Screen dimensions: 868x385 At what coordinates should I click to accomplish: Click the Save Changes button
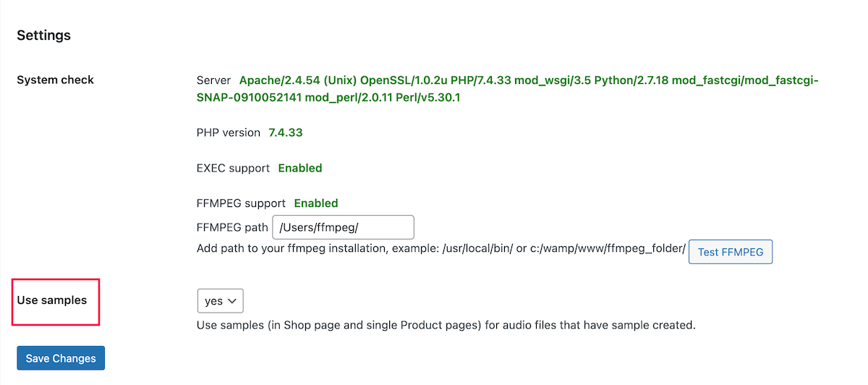click(x=61, y=358)
